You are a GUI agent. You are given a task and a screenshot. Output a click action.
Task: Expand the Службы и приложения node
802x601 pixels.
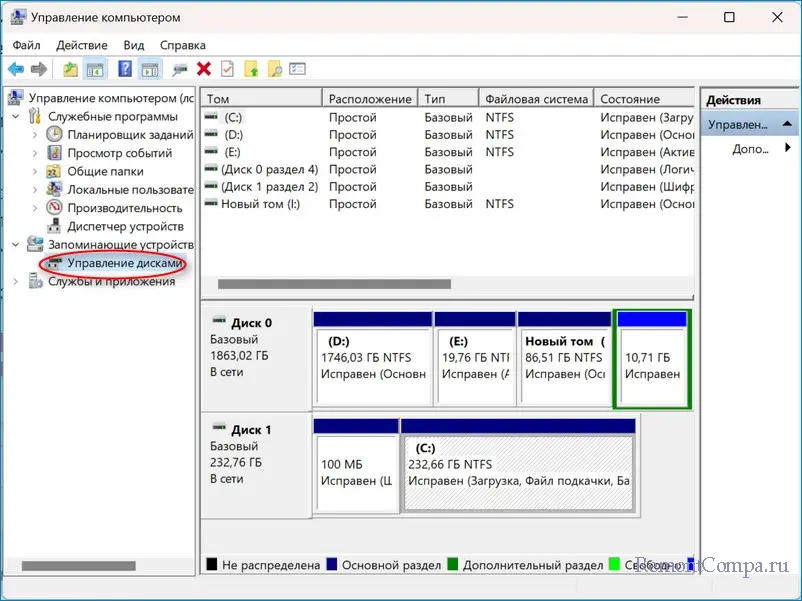[16, 282]
